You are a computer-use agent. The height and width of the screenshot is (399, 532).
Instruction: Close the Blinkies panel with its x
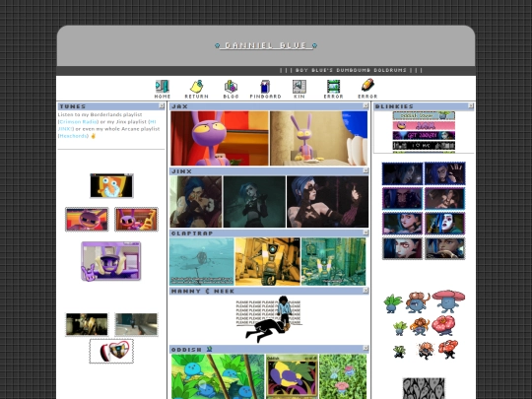pos(471,106)
